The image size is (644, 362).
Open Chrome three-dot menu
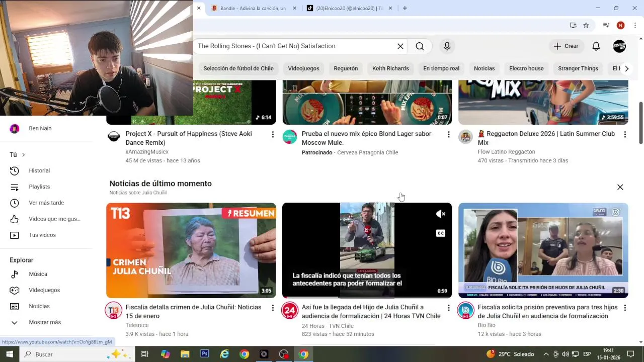point(635,25)
